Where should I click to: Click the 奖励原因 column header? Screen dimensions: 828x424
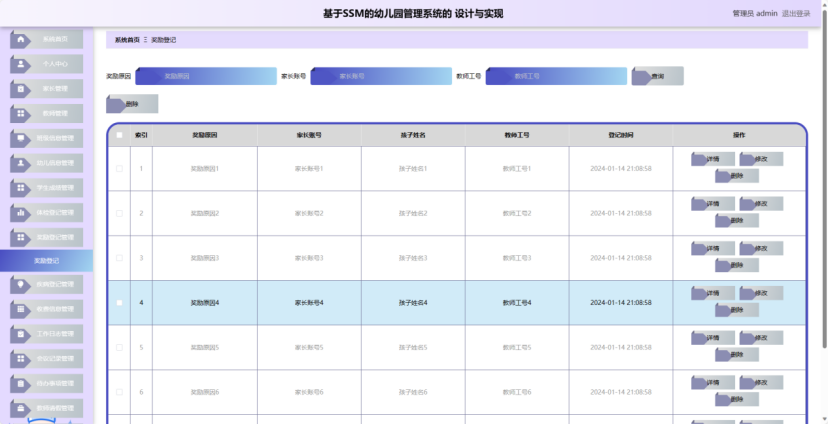(x=205, y=135)
